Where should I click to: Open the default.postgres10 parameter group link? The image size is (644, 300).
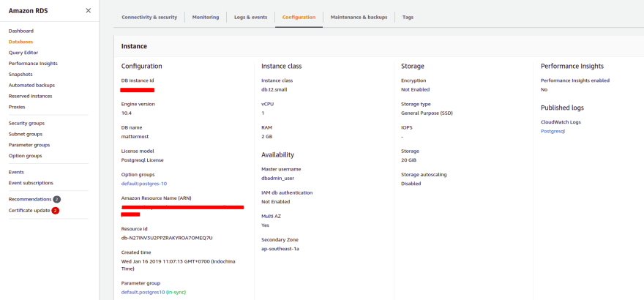(x=143, y=292)
